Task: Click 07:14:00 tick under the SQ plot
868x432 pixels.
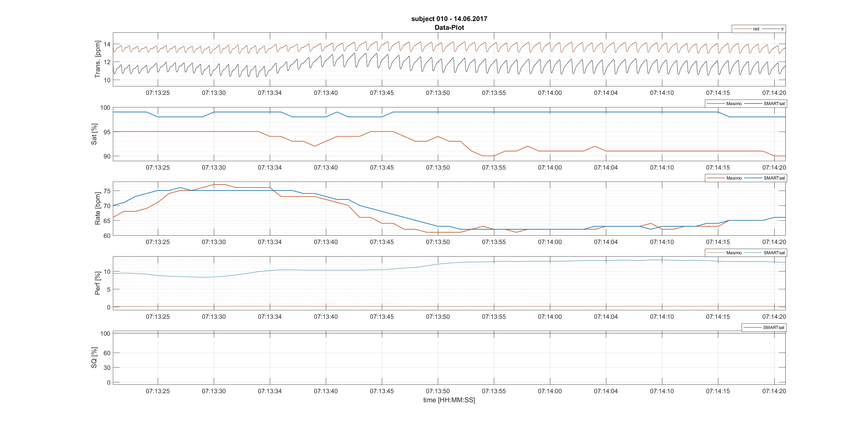Action: 550,391
